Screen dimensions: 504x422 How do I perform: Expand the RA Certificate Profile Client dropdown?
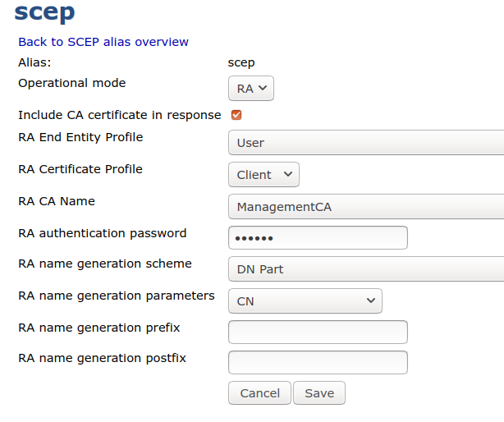(x=263, y=175)
